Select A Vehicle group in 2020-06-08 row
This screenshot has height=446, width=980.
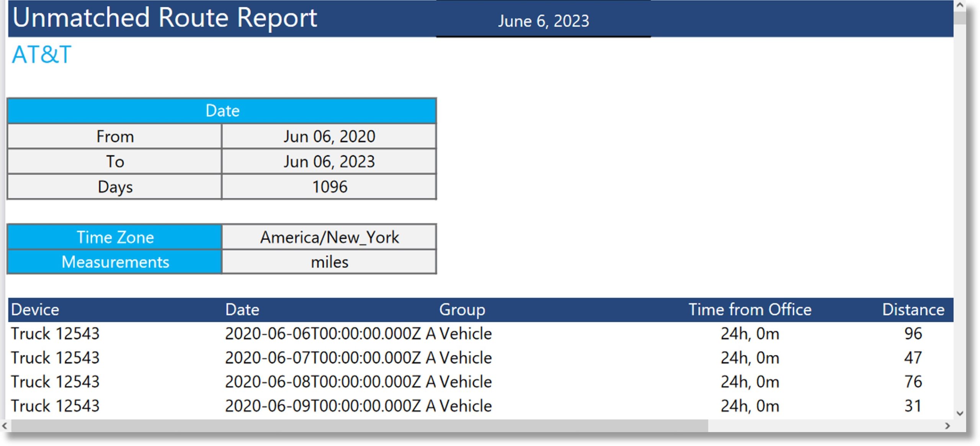click(x=459, y=382)
